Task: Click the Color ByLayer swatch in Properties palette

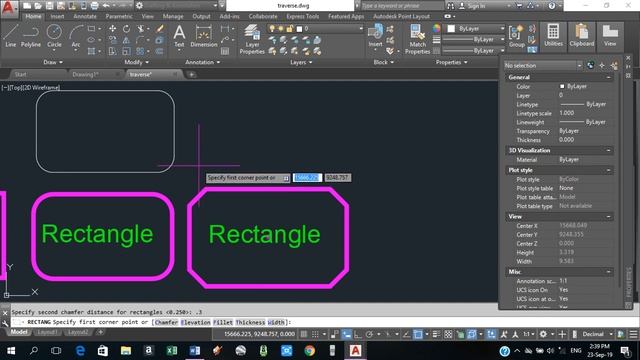Action: 562,87
